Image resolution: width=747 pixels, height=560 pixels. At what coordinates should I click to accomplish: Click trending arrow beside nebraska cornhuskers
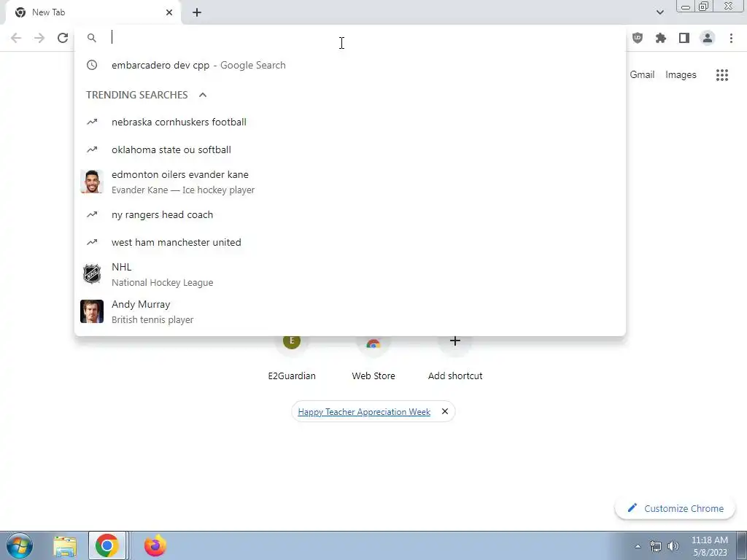click(x=92, y=122)
